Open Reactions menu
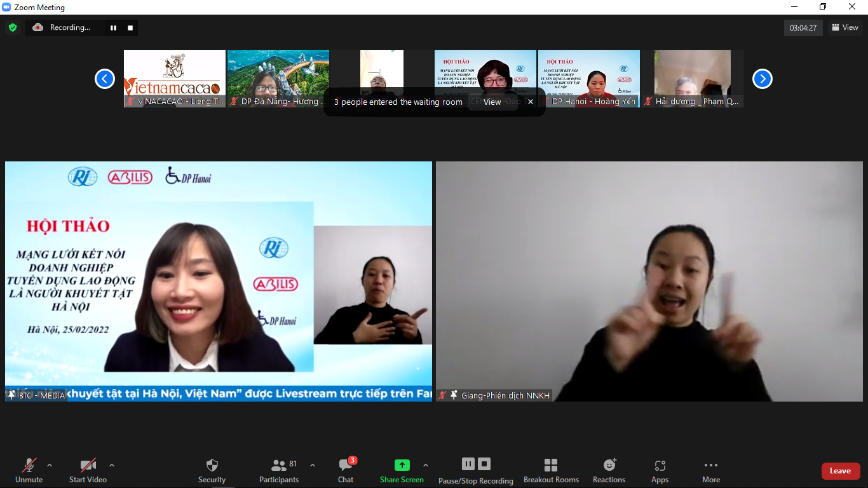 click(609, 471)
